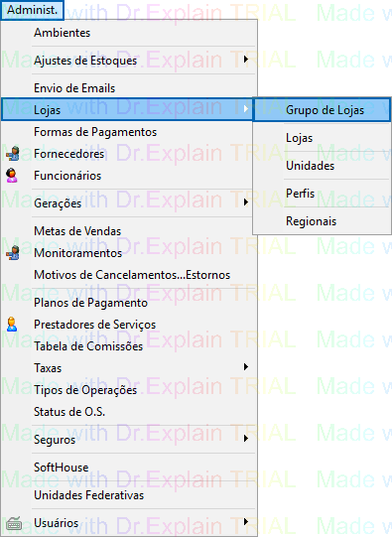Image resolution: width=392 pixels, height=537 pixels.
Task: Open Metas de Vendas
Action: 129,231
